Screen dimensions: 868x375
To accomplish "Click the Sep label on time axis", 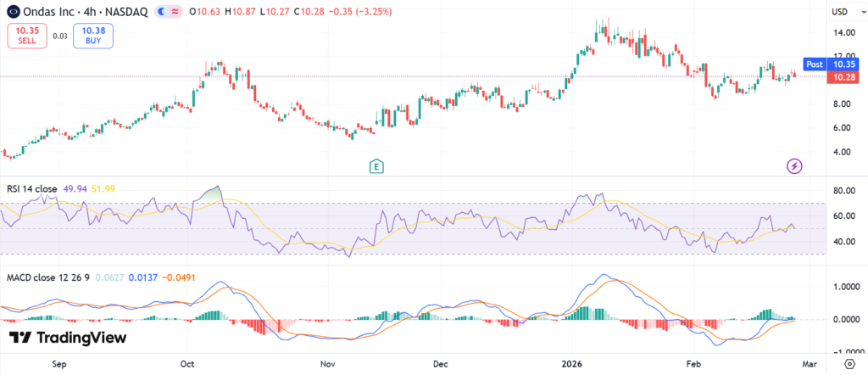I will (59, 364).
